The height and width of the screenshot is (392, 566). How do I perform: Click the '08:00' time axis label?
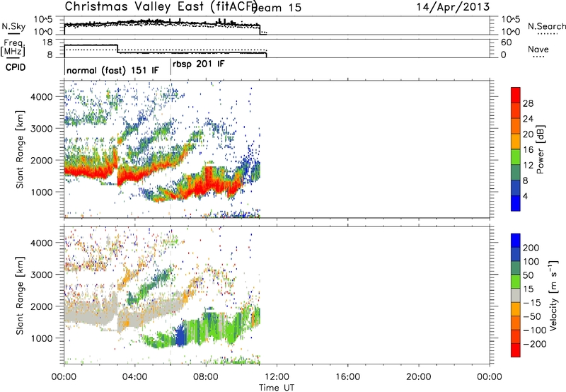click(206, 377)
